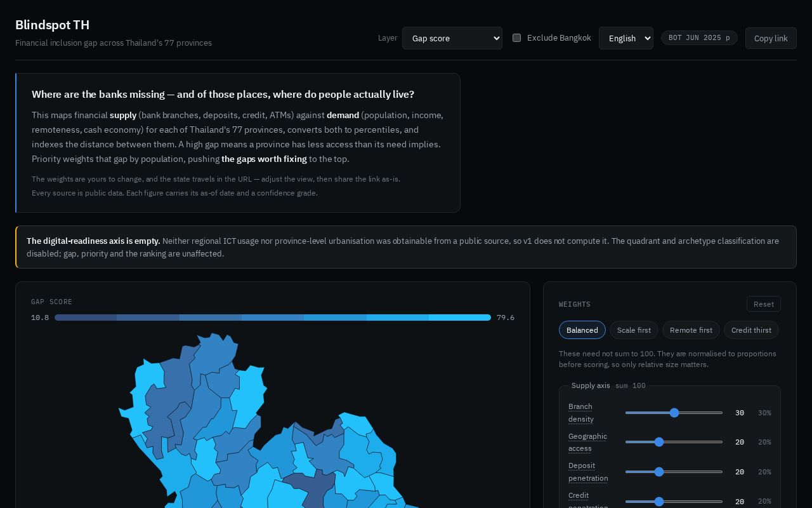Click the Supply axis group label
Viewport: 812px width, 508px height.
(591, 385)
